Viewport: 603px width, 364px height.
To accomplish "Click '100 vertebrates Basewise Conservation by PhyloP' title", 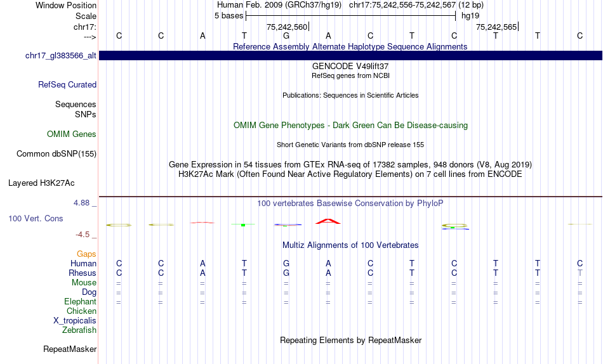I will tap(350, 204).
